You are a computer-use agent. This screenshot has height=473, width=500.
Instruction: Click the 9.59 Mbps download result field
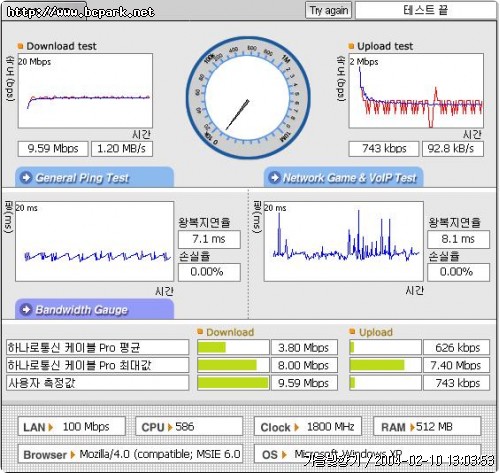click(x=53, y=149)
